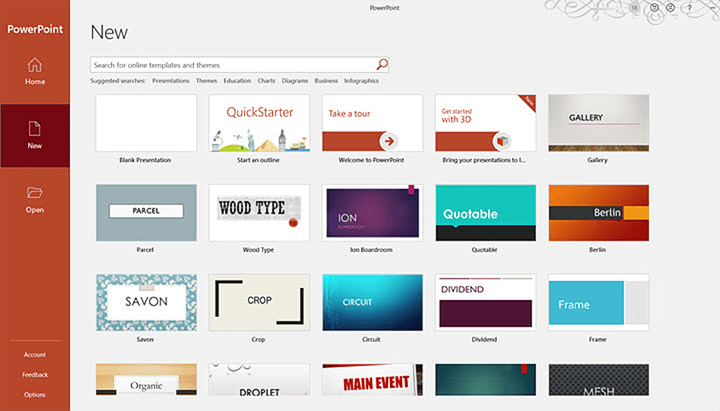
Task: Go to the Home section
Action: 35,71
